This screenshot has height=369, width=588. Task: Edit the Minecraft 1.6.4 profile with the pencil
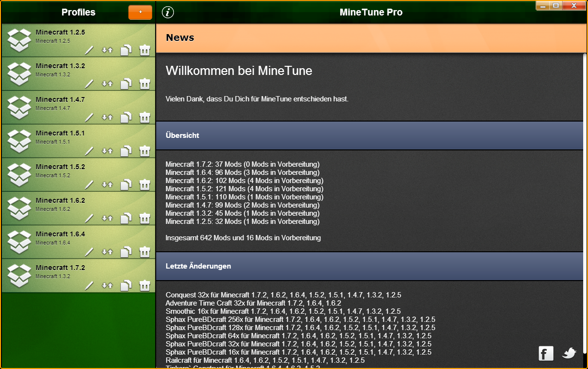(x=89, y=252)
